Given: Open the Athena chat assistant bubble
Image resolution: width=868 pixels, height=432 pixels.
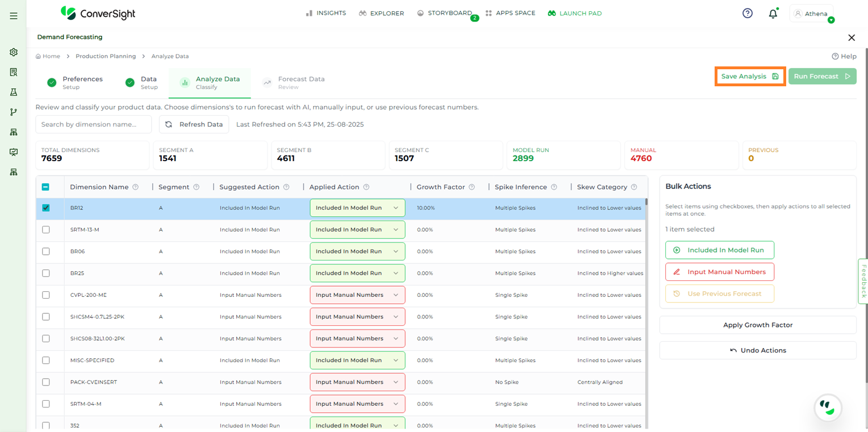Looking at the screenshot, I should click(x=828, y=407).
